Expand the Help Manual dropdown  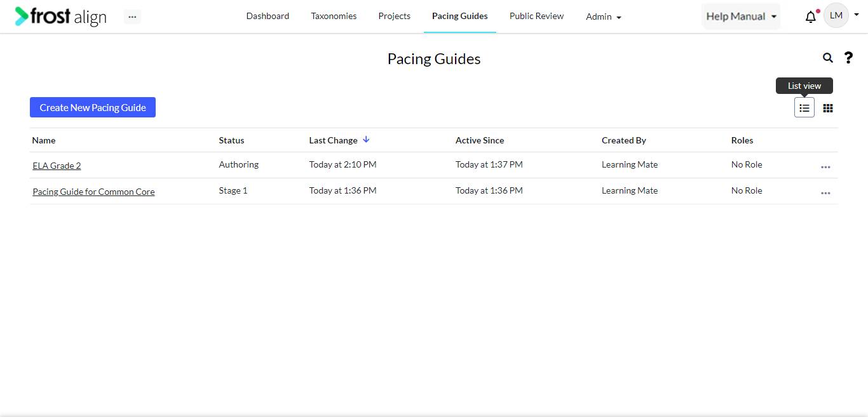[x=741, y=17]
